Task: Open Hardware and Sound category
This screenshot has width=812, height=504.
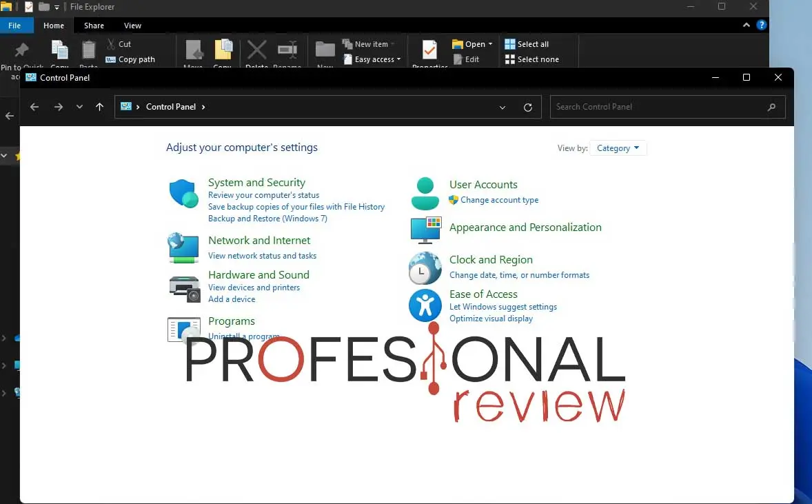Action: [x=258, y=274]
